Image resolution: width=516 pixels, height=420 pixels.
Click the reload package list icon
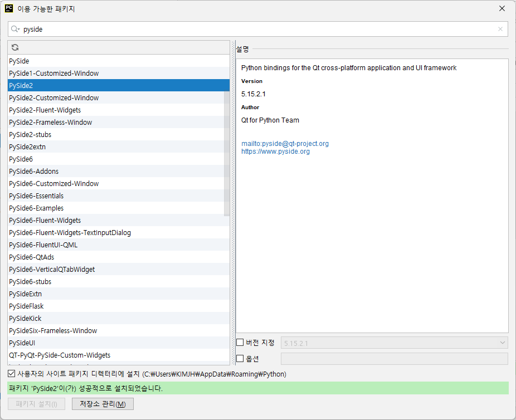(15, 47)
